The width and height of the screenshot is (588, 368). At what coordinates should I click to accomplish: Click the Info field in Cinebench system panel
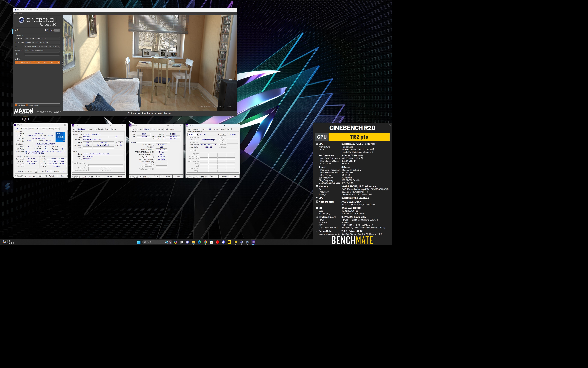click(42, 54)
